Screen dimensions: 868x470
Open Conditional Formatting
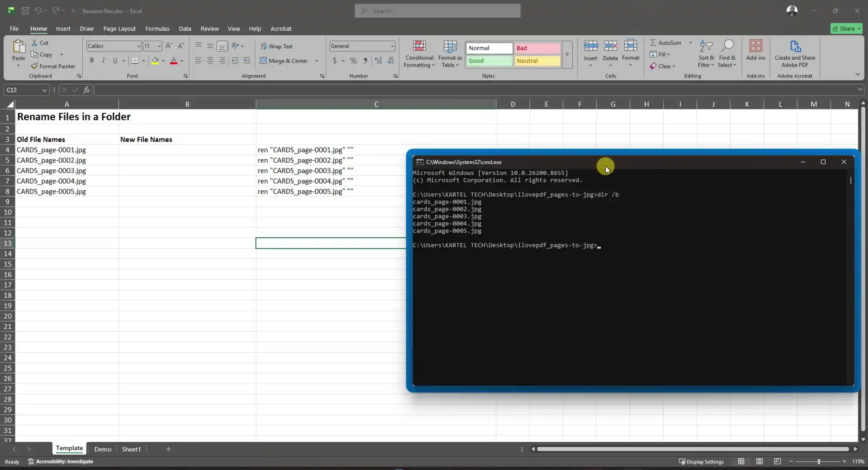pyautogui.click(x=419, y=54)
